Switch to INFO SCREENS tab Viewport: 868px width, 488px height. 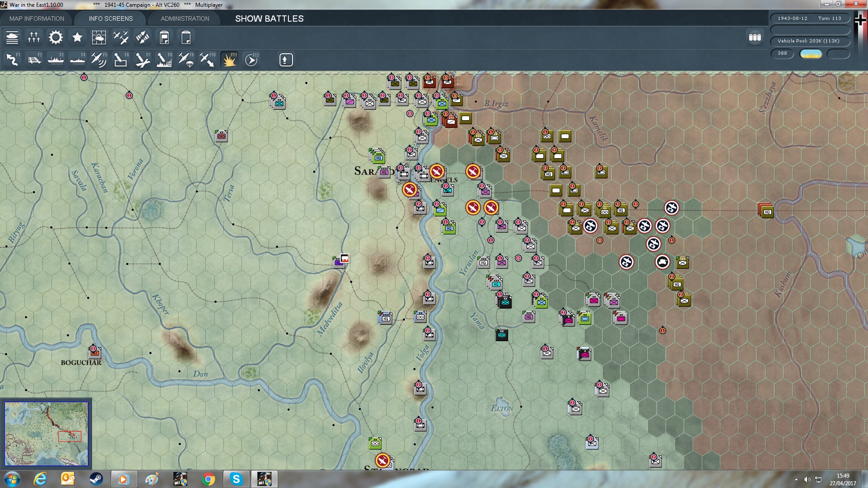tap(111, 19)
